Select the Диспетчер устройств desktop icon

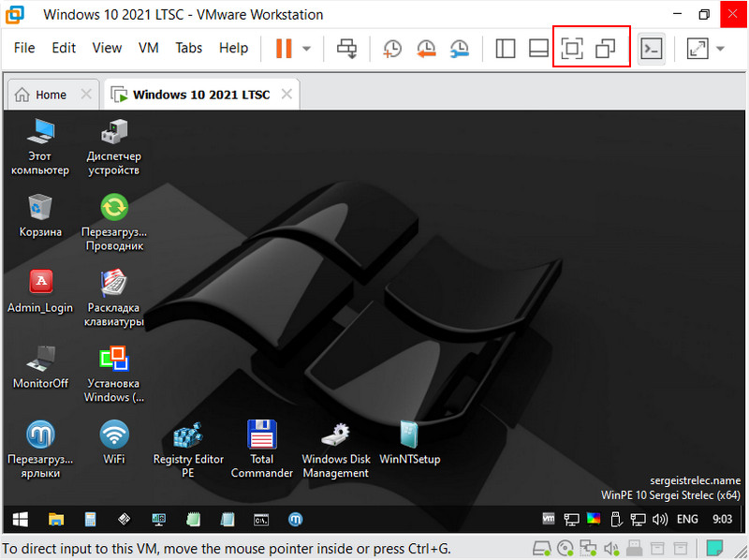[113, 148]
